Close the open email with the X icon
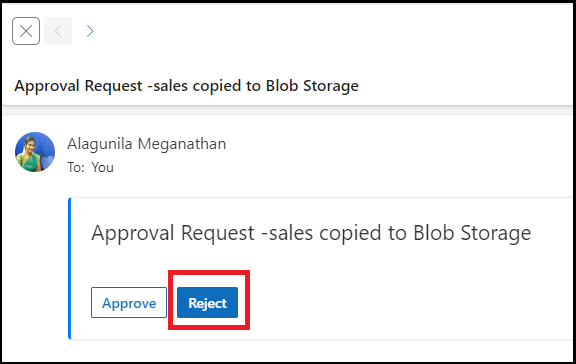576x364 pixels. (x=26, y=31)
